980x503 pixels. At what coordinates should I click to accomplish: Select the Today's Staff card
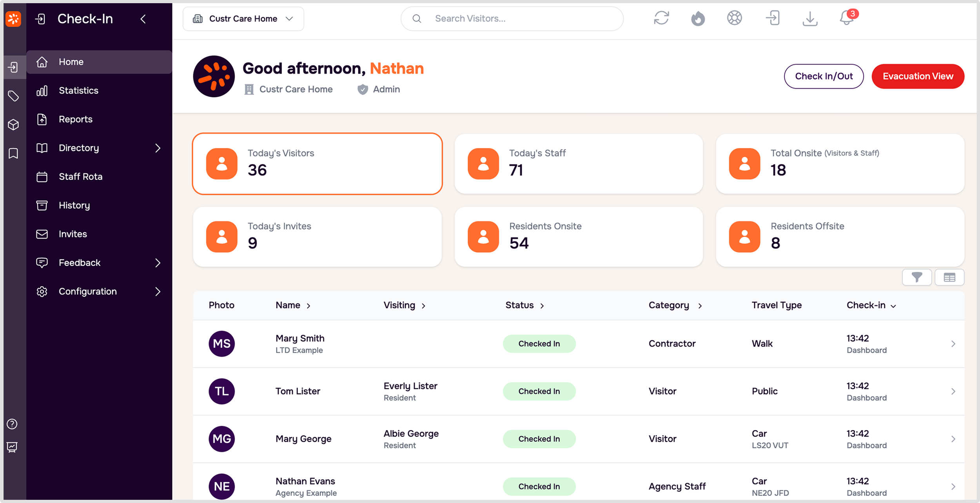pyautogui.click(x=579, y=164)
